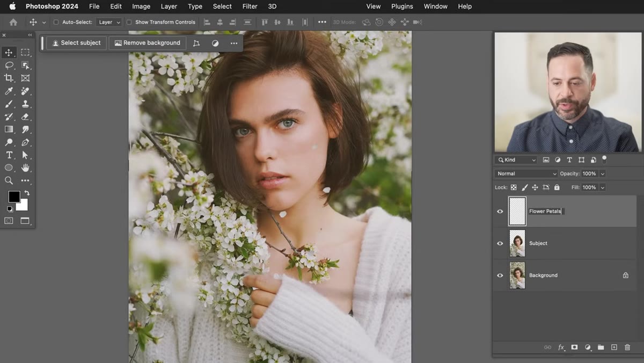Pick the Object Selection tool
Image resolution: width=644 pixels, height=363 pixels.
(x=25, y=66)
